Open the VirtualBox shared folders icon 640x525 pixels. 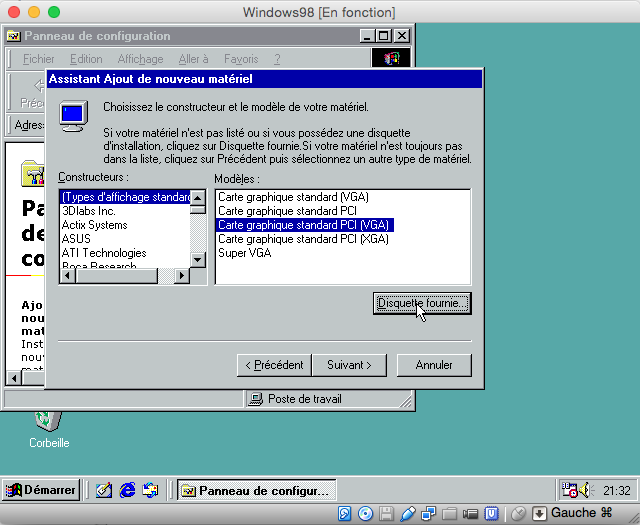point(450,514)
